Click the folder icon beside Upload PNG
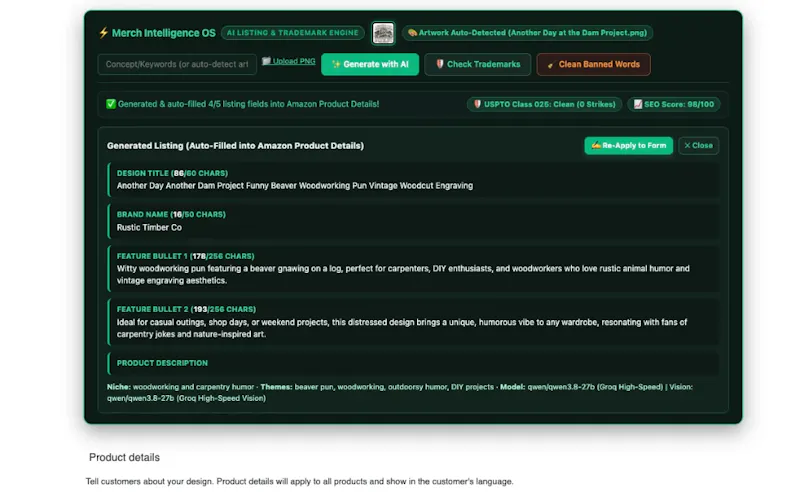This screenshot has width=800, height=493. point(266,61)
